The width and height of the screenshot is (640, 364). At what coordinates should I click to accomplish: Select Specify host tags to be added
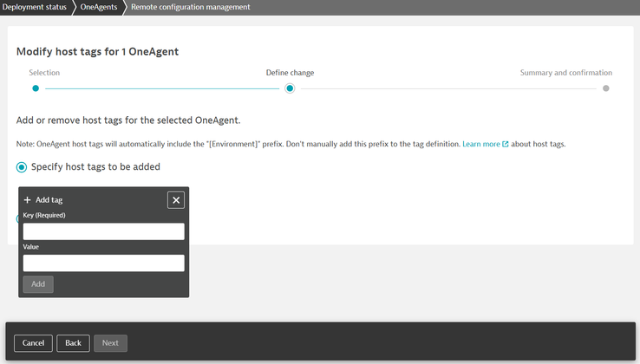tap(22, 166)
